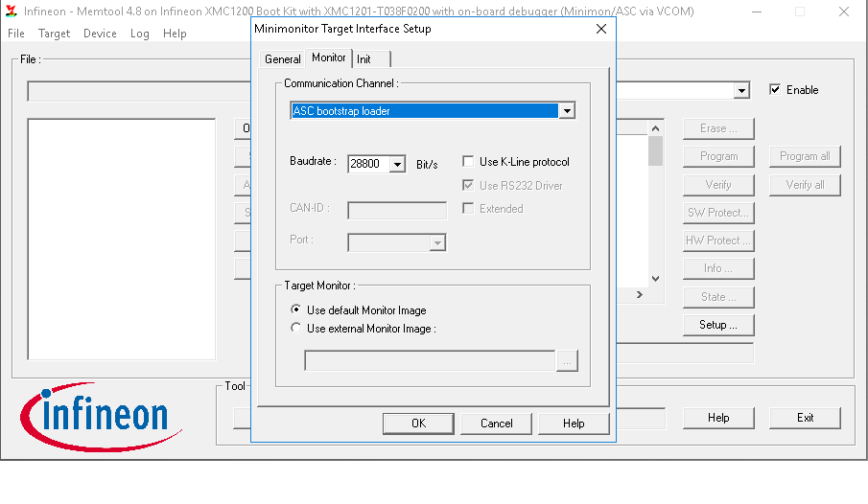
Task: Click the Verify button
Action: [x=718, y=185]
